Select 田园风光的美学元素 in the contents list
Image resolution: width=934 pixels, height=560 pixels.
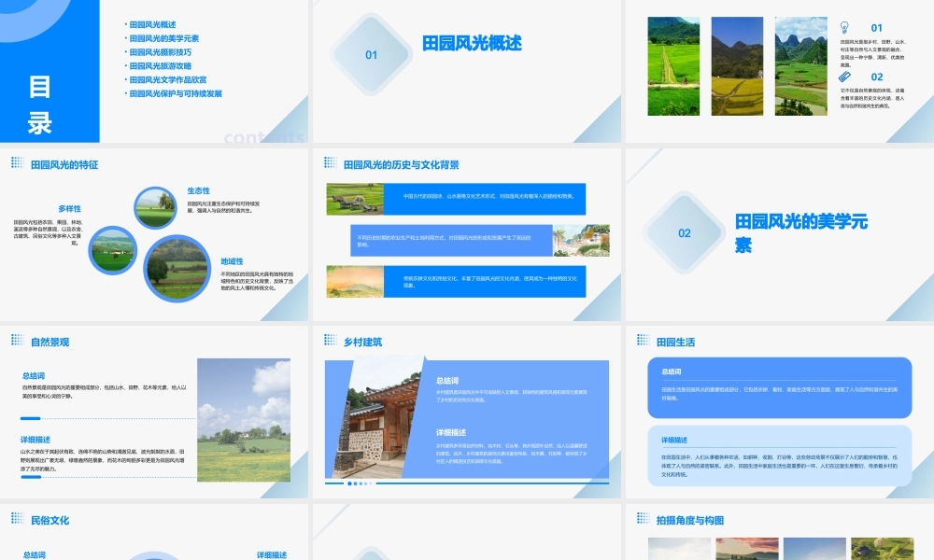(164, 38)
